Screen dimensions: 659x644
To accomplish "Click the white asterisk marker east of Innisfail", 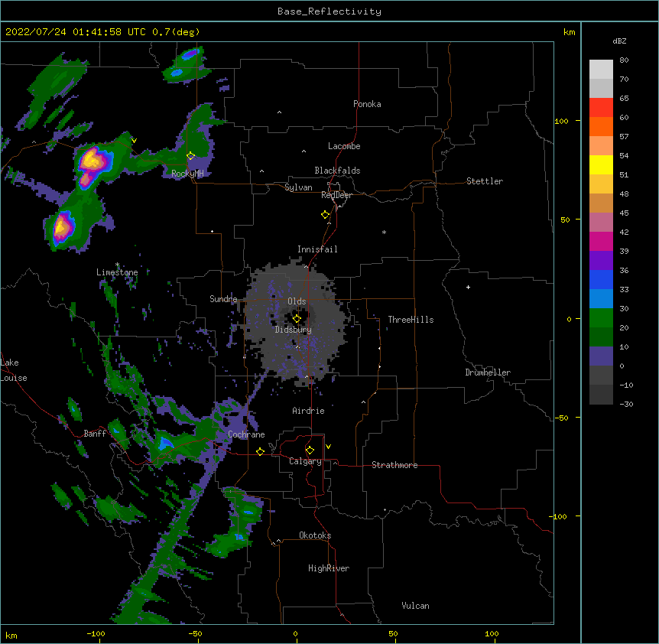I will pyautogui.click(x=384, y=232).
